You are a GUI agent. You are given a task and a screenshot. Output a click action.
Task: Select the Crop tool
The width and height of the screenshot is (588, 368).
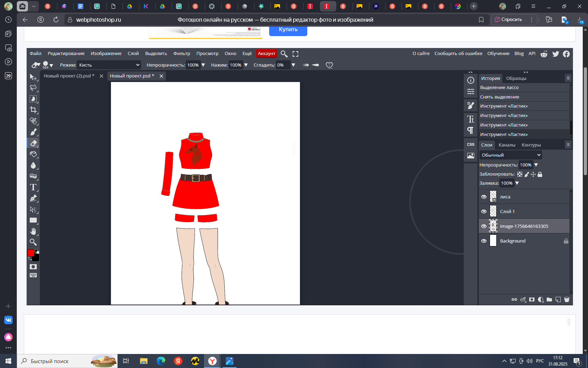pos(33,110)
